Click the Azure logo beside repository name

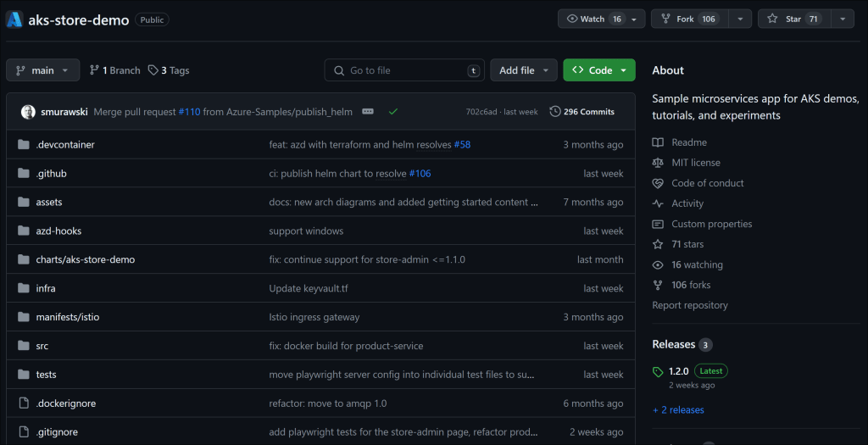point(14,19)
